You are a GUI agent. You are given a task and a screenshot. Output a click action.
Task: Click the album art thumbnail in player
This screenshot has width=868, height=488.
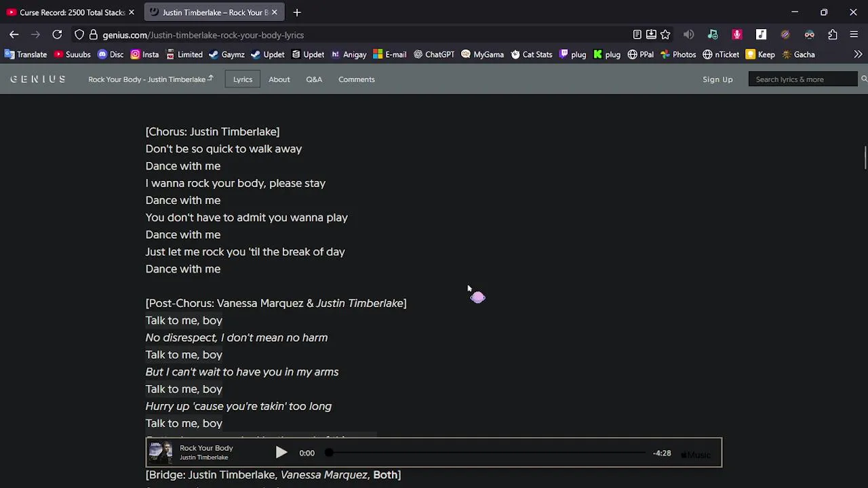161,452
